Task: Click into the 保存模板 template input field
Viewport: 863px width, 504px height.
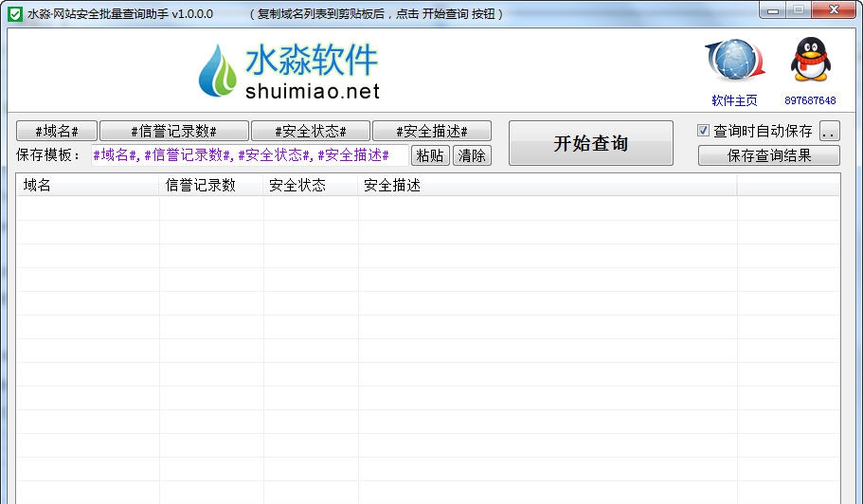Action: 250,155
